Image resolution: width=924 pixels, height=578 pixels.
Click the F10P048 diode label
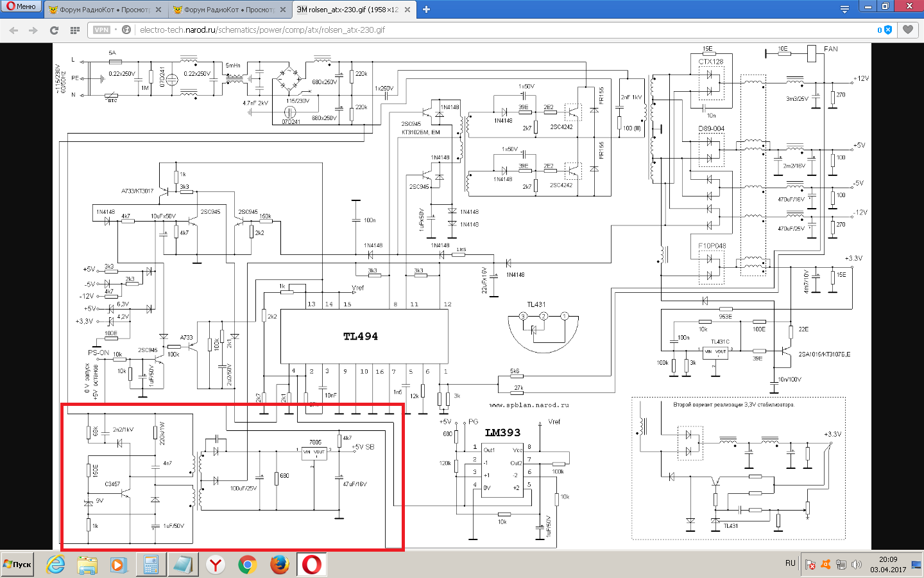[x=712, y=246]
